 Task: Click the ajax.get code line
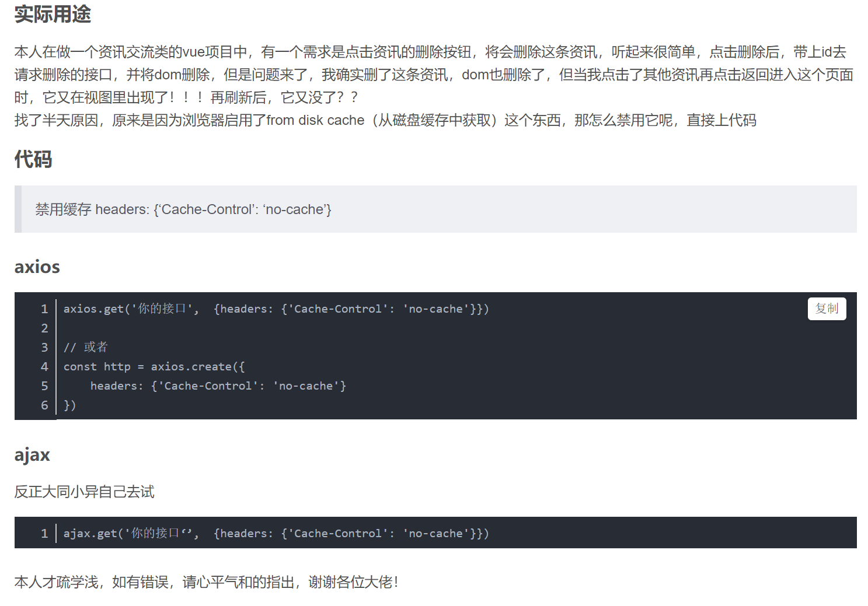pyautogui.click(x=276, y=533)
